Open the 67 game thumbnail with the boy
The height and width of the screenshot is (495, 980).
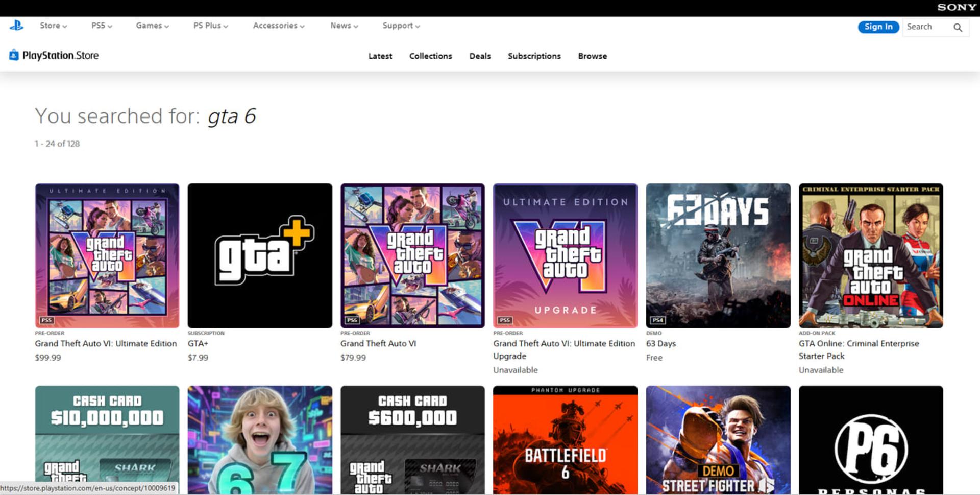coord(260,440)
